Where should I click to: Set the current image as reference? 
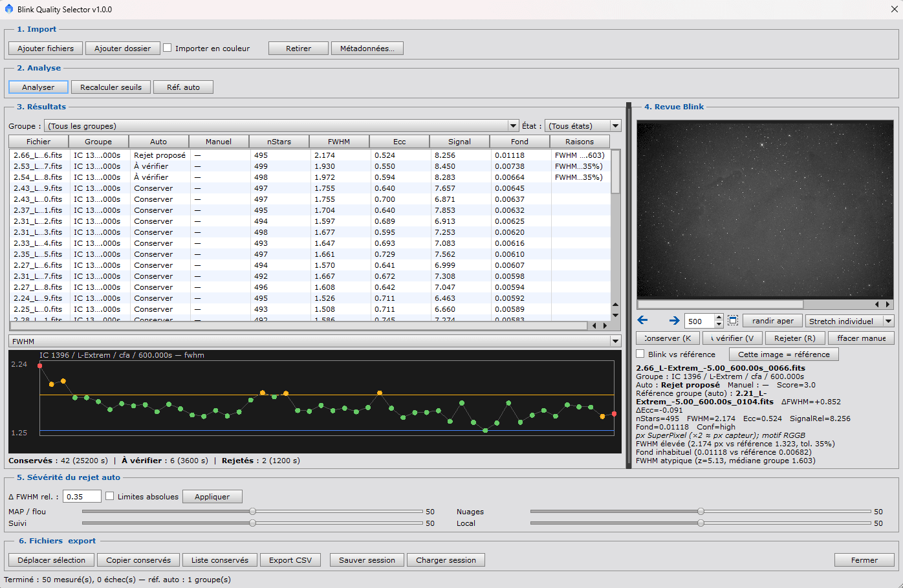pyautogui.click(x=783, y=354)
